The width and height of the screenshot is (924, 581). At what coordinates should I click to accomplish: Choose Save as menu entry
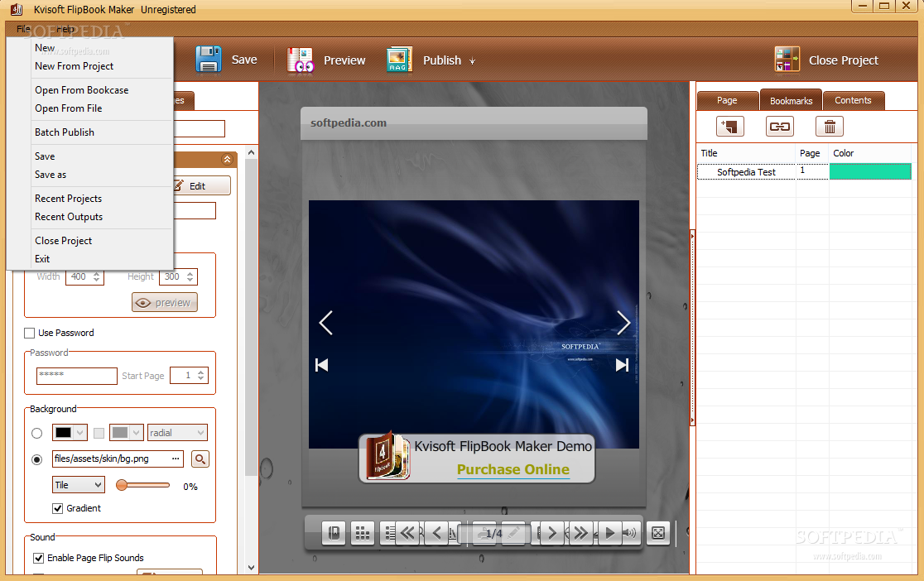click(51, 175)
